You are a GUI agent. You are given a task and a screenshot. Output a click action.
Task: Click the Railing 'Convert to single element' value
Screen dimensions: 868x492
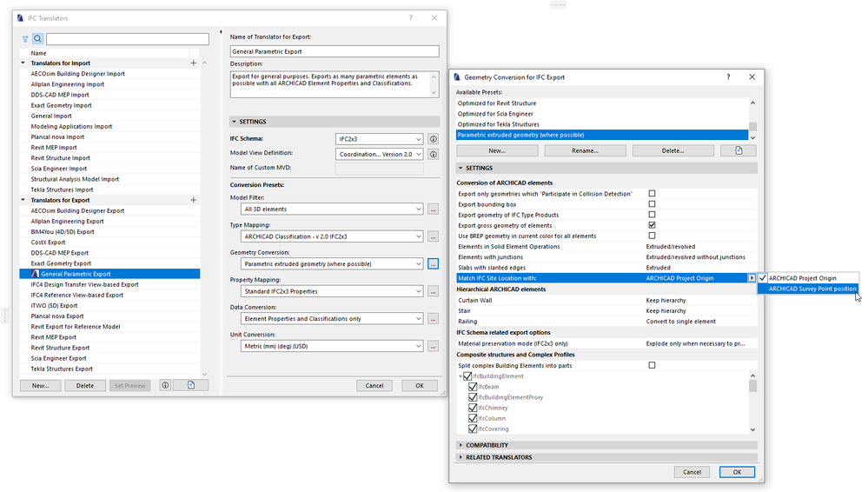point(681,322)
